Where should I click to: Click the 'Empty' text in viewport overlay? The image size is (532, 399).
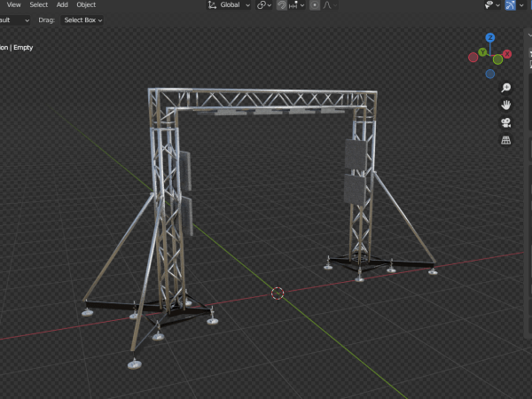coord(23,48)
